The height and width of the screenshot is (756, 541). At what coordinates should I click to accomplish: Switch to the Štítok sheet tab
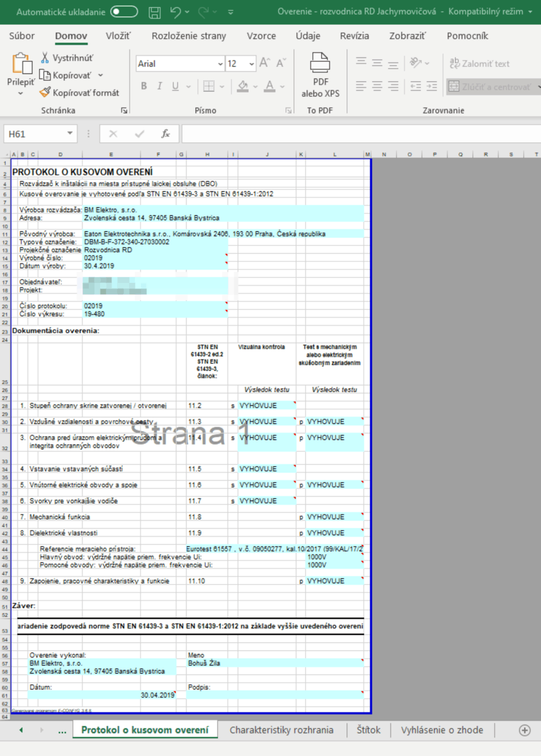point(368,730)
